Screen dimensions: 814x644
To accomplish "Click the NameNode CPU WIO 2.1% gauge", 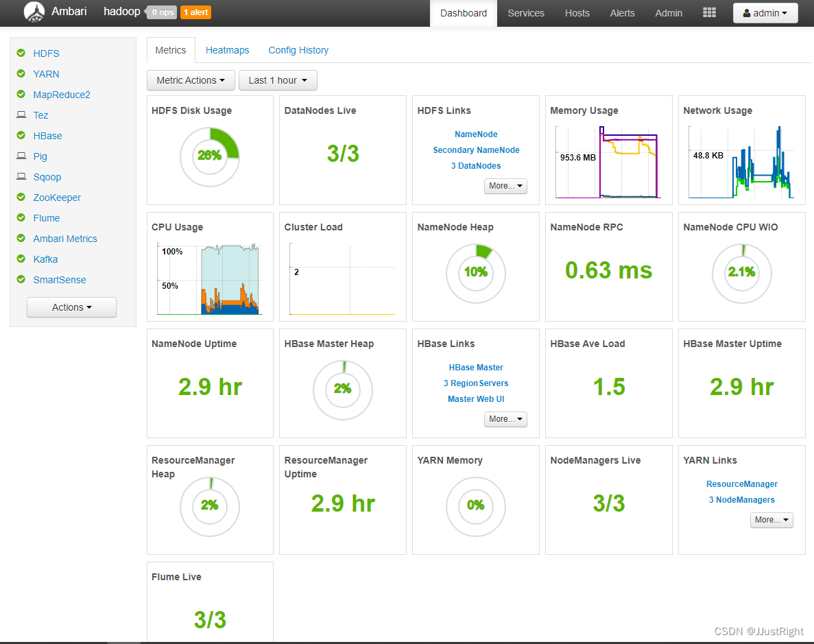I will (x=742, y=273).
